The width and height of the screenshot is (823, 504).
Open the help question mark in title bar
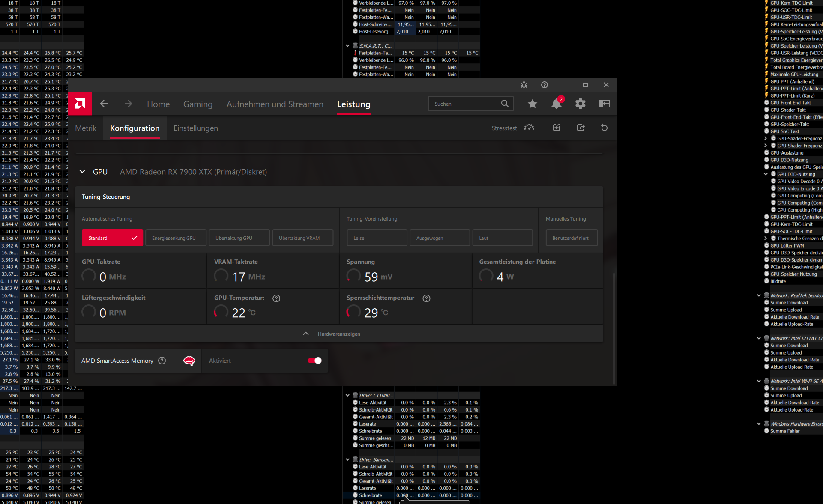[x=545, y=85]
